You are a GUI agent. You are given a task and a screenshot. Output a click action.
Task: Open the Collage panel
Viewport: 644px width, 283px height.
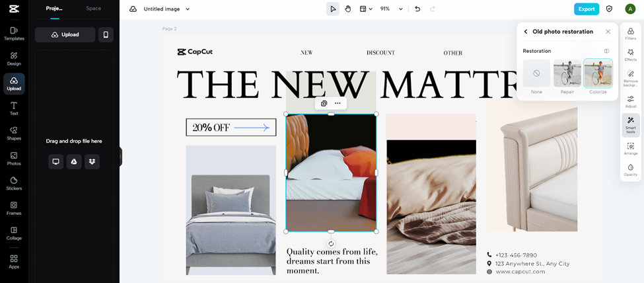pos(14,233)
